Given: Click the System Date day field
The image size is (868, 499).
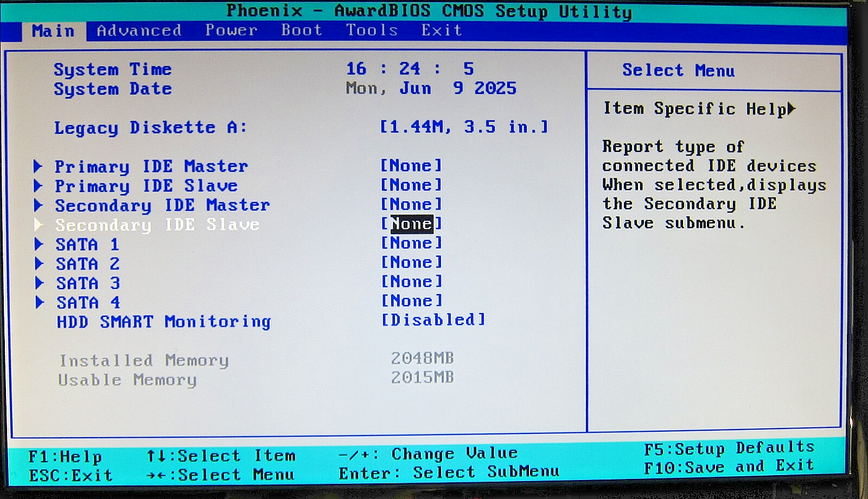Looking at the screenshot, I should coord(458,88).
